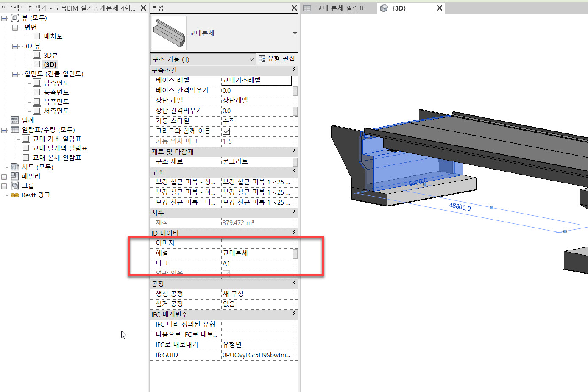Image resolution: width=588 pixels, height=392 pixels.
Task: Collapse the IFC 매개변수 section
Action: click(294, 314)
